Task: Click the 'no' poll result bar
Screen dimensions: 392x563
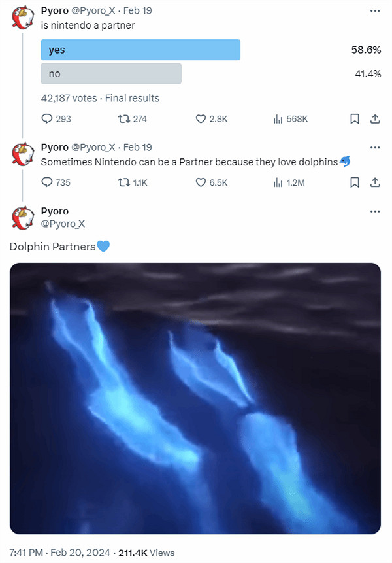Action: coord(111,74)
